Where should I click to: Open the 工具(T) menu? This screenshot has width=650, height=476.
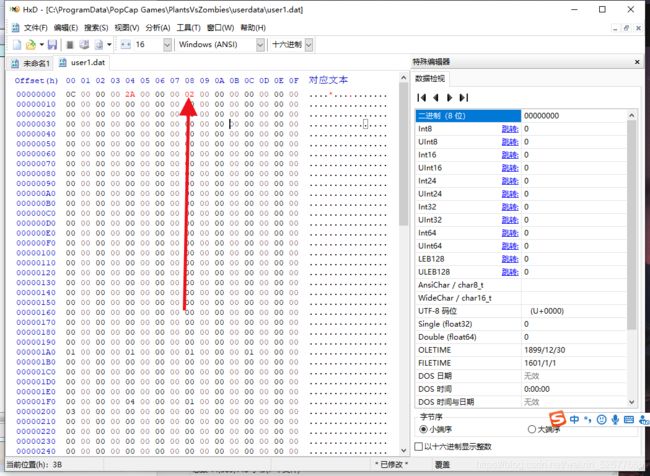click(x=189, y=28)
